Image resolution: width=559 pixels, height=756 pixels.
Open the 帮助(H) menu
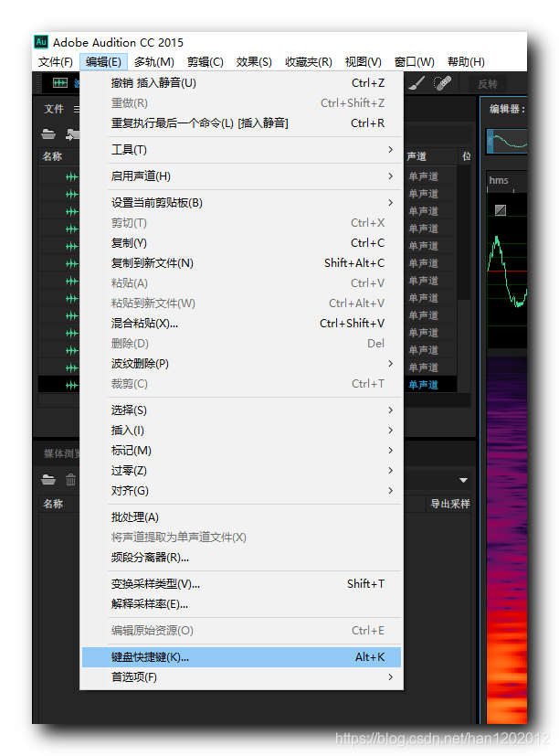click(466, 62)
